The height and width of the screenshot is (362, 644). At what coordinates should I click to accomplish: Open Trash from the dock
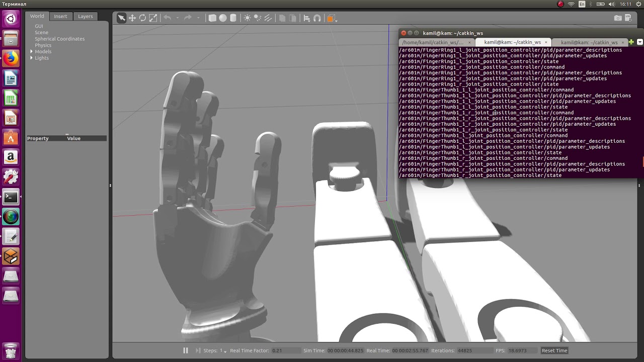click(x=11, y=350)
